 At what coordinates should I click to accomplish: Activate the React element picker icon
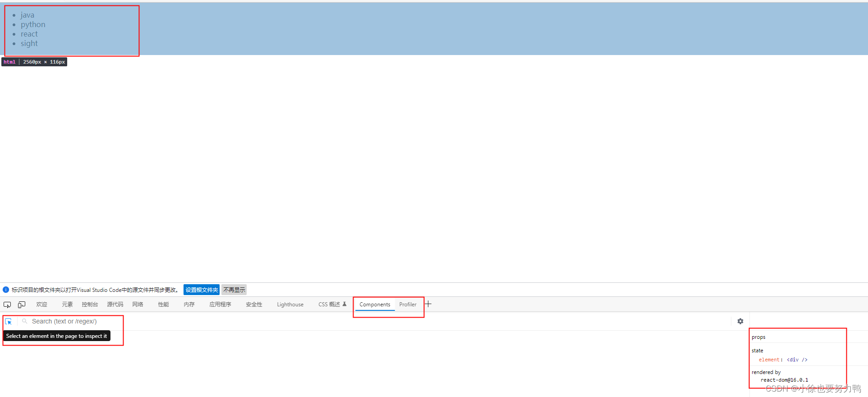coord(9,321)
